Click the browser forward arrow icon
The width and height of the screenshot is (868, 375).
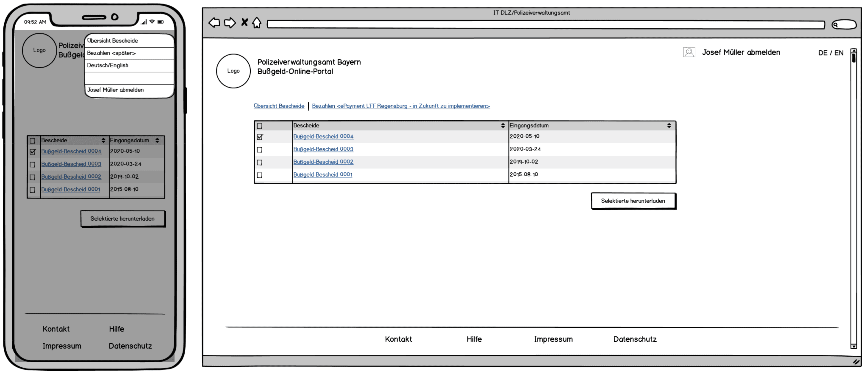pos(230,23)
